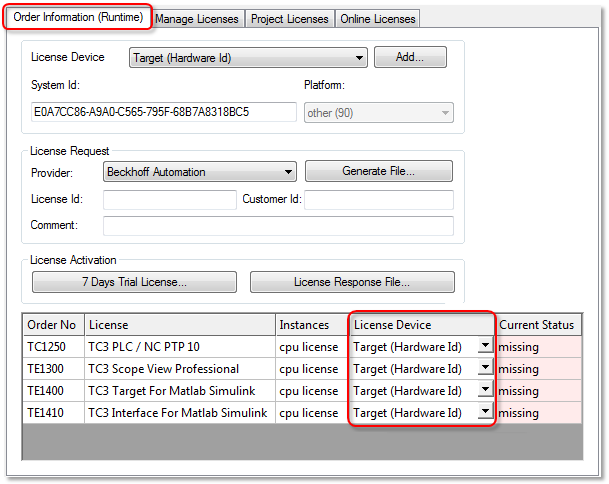Click into the System Id field
609x484 pixels.
(x=164, y=112)
